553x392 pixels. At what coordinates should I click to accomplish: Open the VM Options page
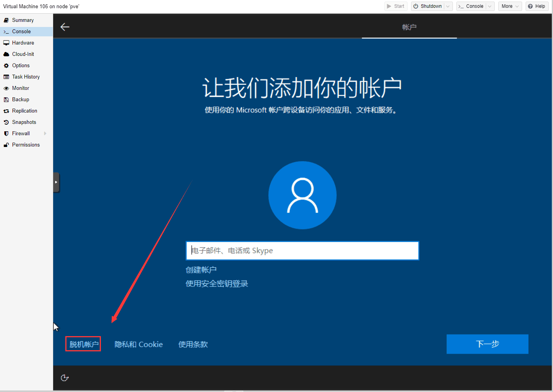pyautogui.click(x=21, y=66)
